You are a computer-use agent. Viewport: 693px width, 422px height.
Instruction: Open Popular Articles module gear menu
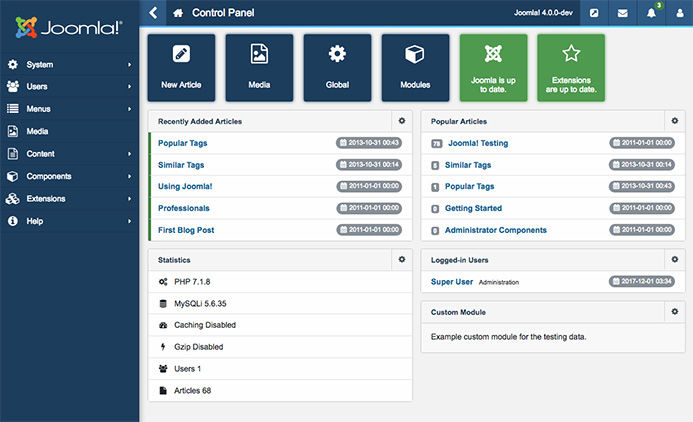(674, 120)
